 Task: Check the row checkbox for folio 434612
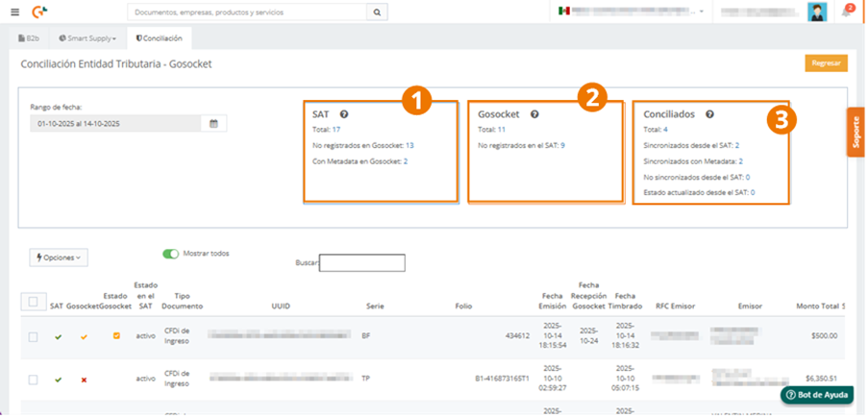pyautogui.click(x=33, y=337)
